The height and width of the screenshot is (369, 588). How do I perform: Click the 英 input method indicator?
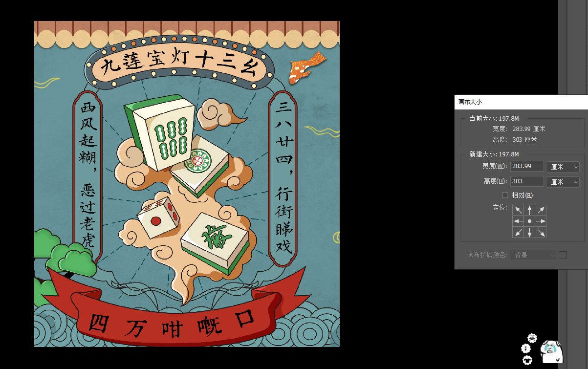tap(532, 338)
